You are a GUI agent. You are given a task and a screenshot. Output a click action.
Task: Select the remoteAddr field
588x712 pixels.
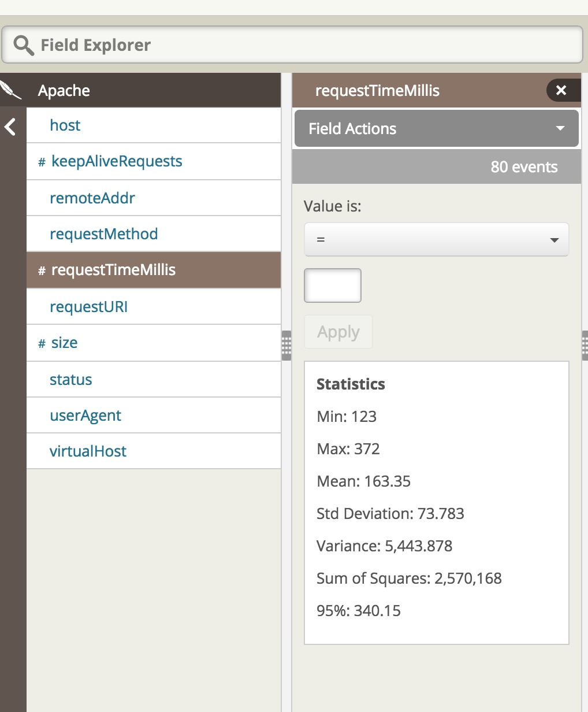(92, 198)
